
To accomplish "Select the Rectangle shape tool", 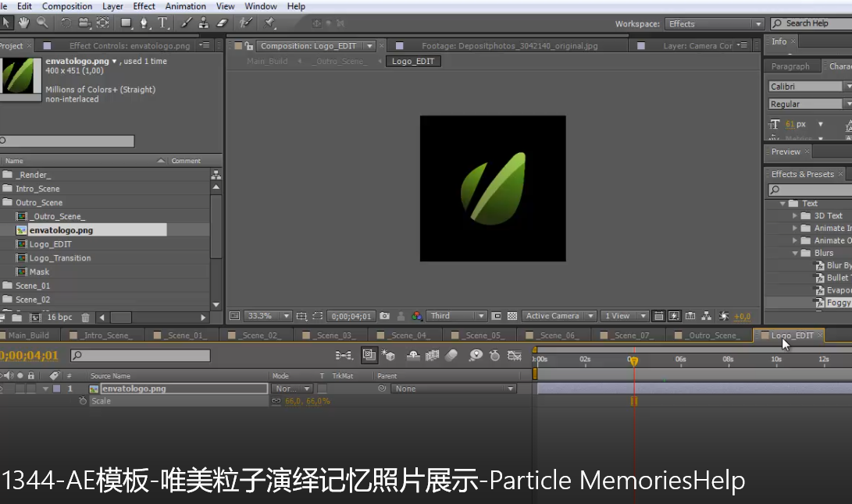I will pos(126,23).
